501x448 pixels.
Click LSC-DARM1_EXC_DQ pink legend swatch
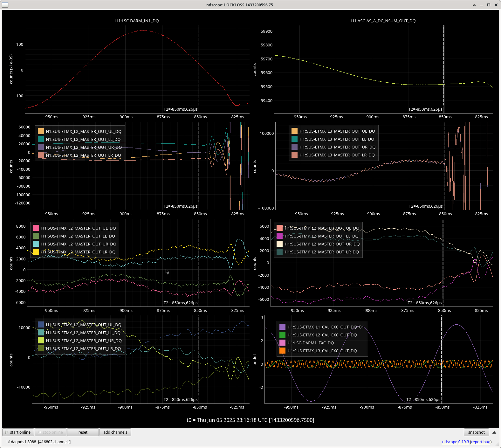(x=282, y=343)
